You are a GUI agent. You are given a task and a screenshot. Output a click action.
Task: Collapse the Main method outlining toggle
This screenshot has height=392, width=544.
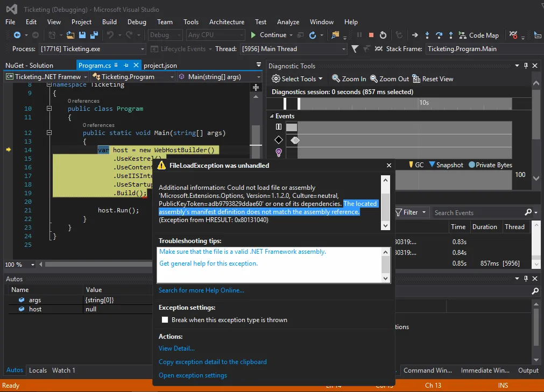point(50,133)
